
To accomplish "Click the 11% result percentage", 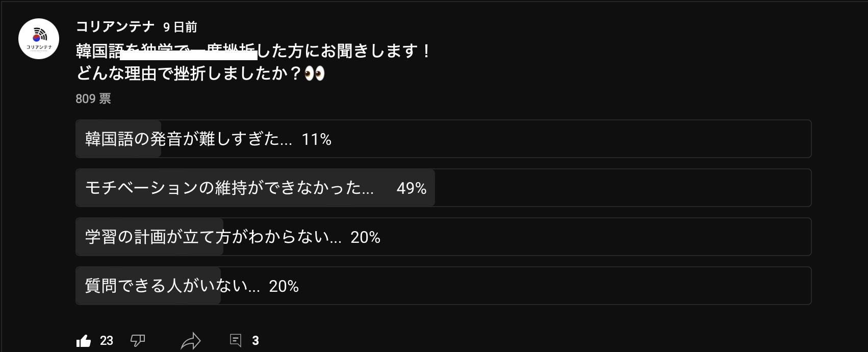I will pos(316,139).
